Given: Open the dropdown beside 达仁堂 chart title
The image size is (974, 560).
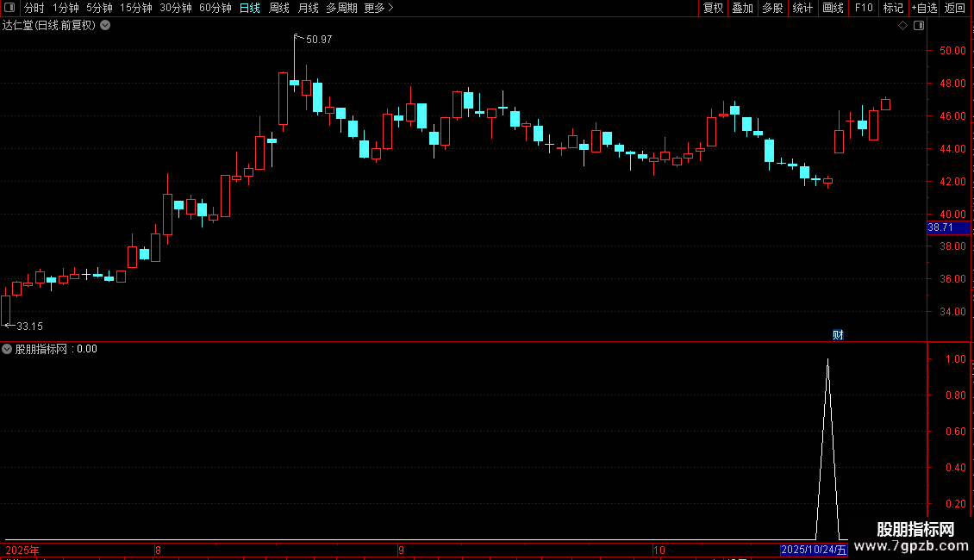Looking at the screenshot, I should pos(106,26).
